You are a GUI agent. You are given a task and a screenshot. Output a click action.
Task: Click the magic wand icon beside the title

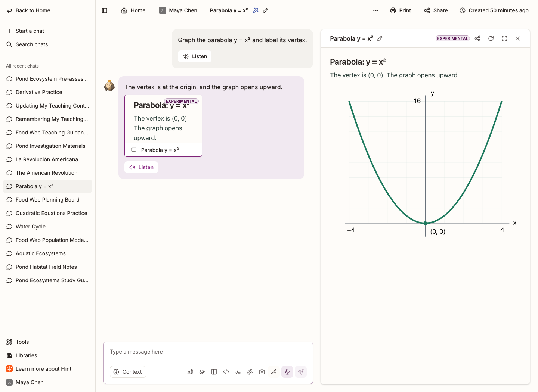(256, 10)
